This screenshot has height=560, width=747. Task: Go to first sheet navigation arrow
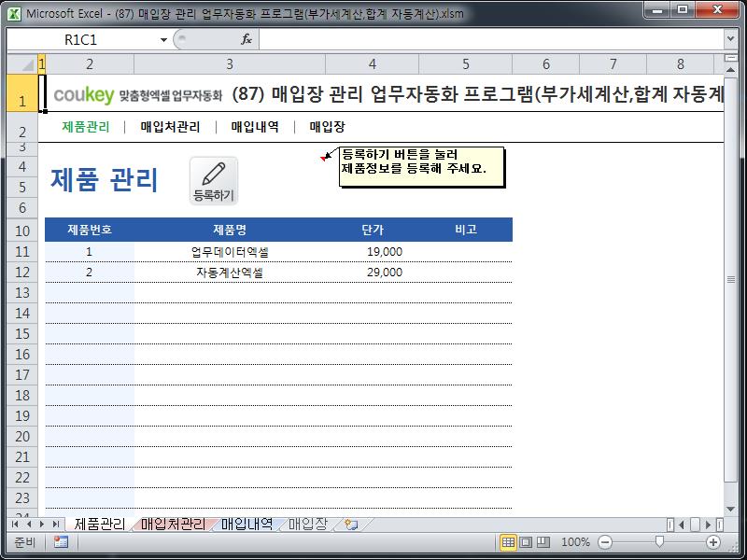(15, 525)
